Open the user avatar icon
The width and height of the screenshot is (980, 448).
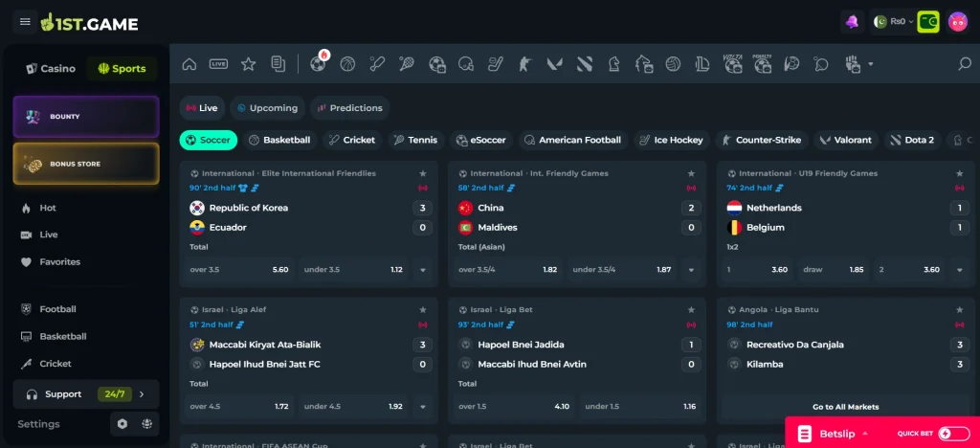pos(957,22)
